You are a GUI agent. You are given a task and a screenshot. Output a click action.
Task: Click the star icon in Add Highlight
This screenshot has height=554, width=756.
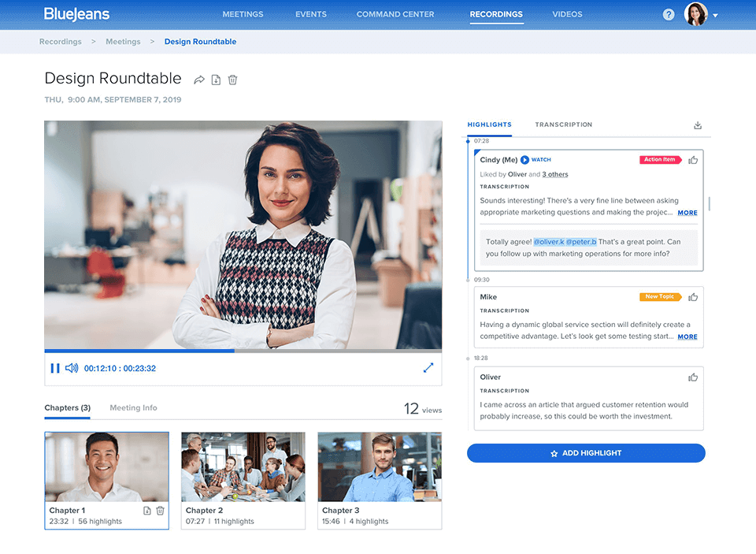click(x=554, y=454)
